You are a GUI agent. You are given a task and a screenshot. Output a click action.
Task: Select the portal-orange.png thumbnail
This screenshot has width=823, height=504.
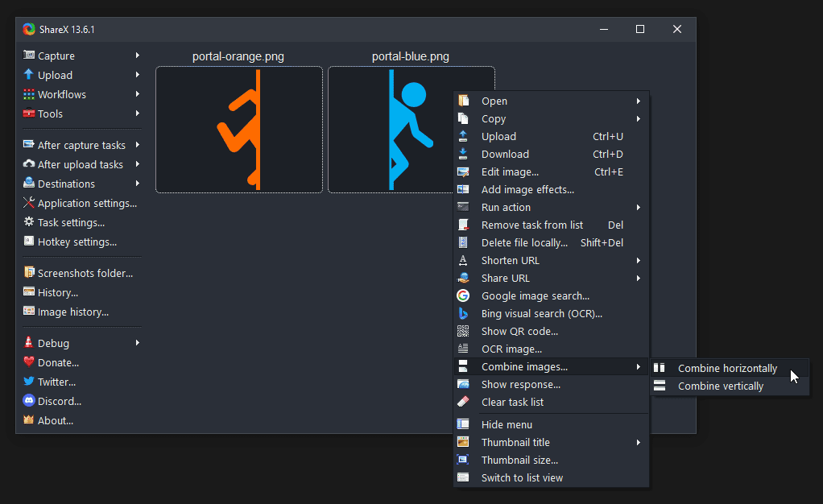pyautogui.click(x=238, y=130)
